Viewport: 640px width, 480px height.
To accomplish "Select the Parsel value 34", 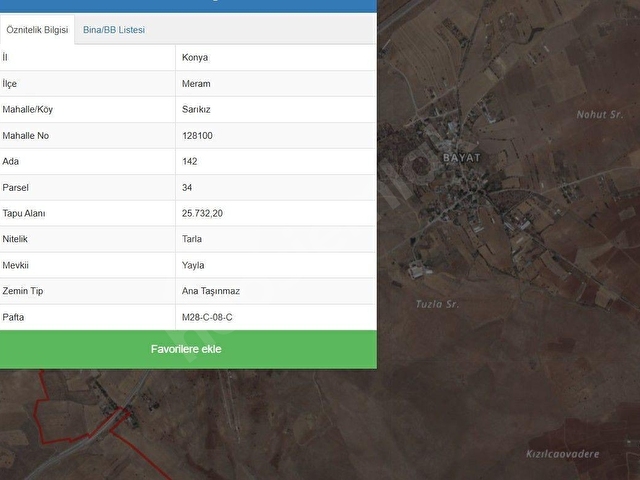I will click(187, 187).
